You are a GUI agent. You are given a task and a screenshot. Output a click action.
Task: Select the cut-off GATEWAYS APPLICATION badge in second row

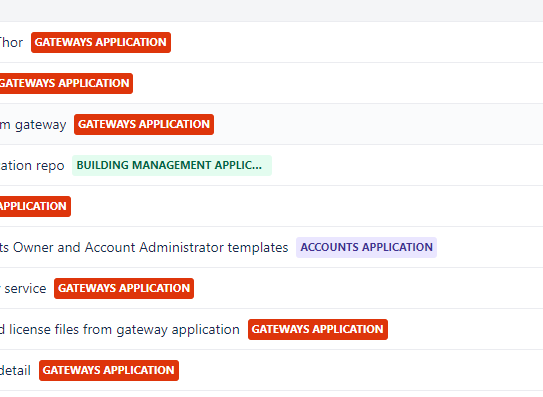click(66, 83)
